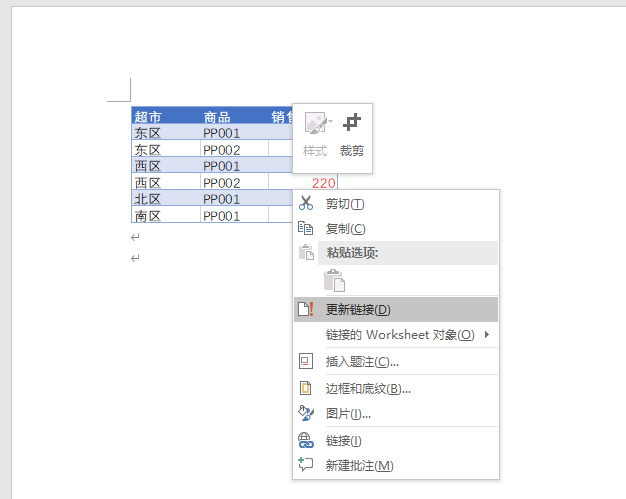Click the Update Link exclamation icon
This screenshot has width=626, height=499.
pos(306,309)
